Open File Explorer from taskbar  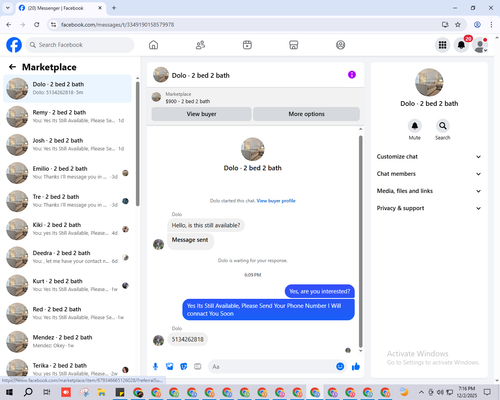(x=101, y=392)
